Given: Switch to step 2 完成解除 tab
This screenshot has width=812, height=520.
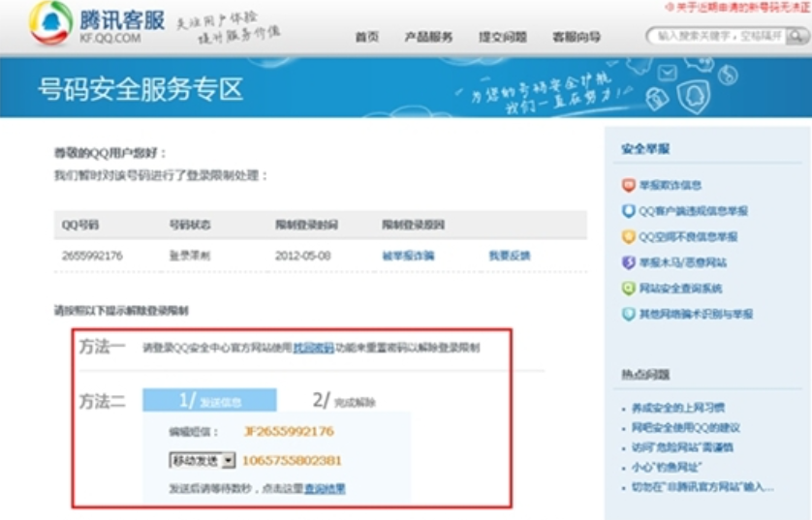Looking at the screenshot, I should pyautogui.click(x=344, y=401).
